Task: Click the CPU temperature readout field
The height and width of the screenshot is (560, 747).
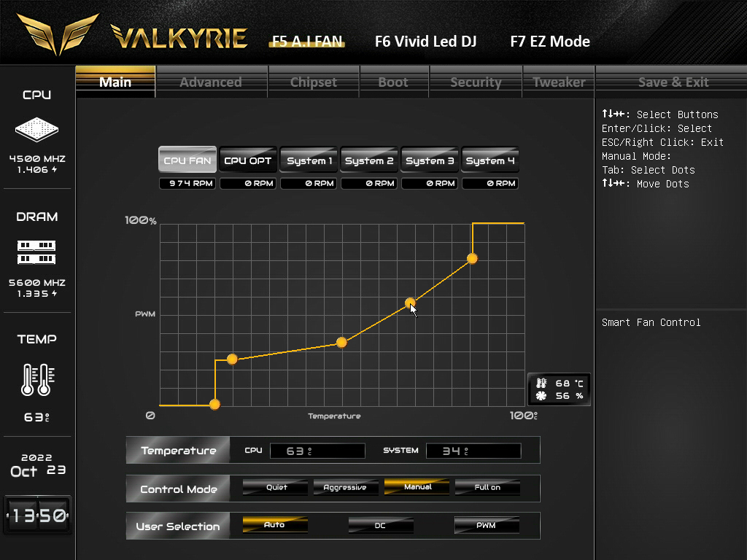Action: (318, 451)
